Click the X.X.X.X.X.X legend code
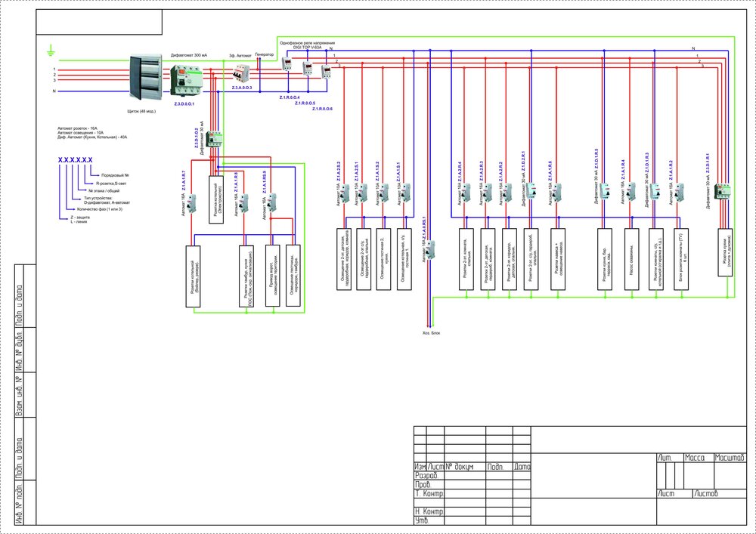This screenshot has width=756, height=534. 75,160
